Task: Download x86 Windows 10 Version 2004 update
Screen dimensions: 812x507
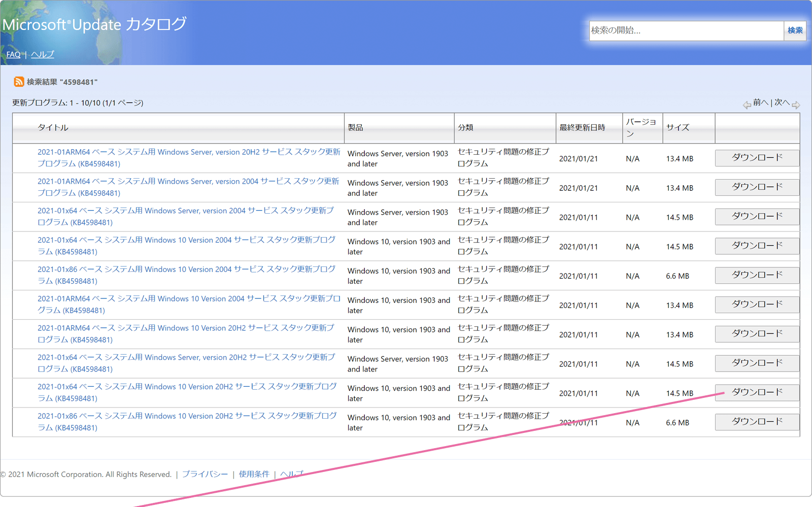Action: tap(757, 275)
